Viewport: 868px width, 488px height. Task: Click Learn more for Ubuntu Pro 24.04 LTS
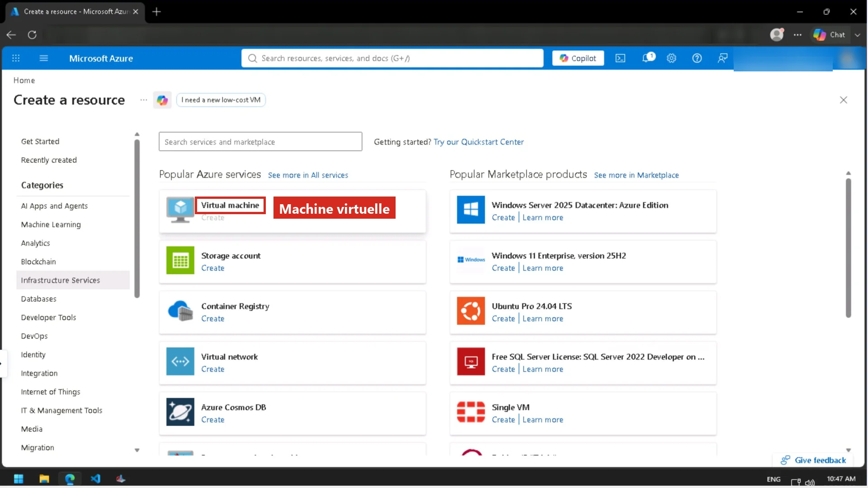pos(542,319)
